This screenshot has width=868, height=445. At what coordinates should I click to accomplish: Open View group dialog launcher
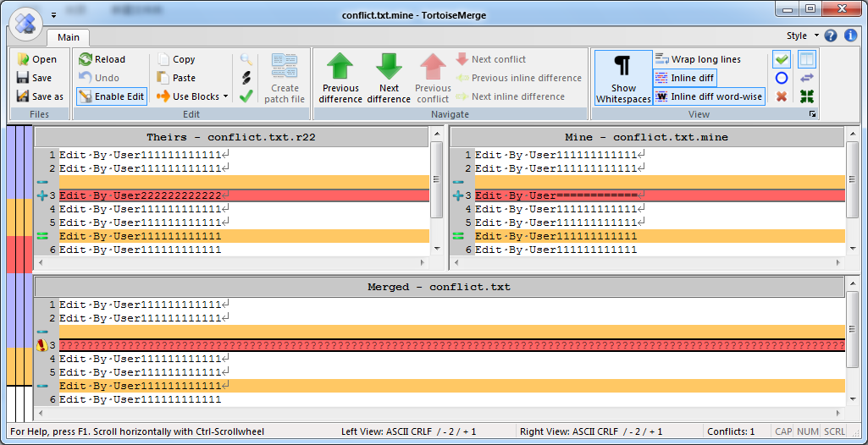pyautogui.click(x=812, y=114)
